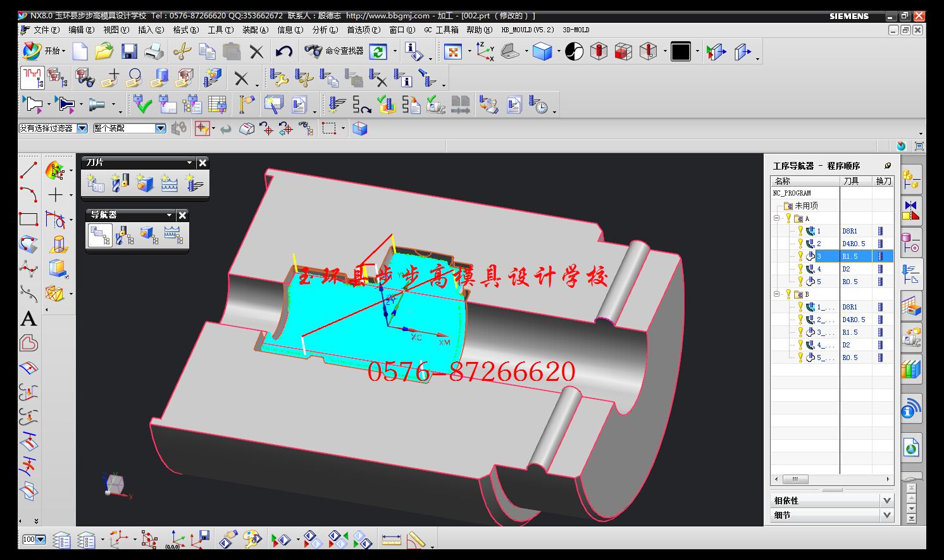This screenshot has width=944, height=560.
Task: Open the 编辑(E) menu
Action: 81,30
